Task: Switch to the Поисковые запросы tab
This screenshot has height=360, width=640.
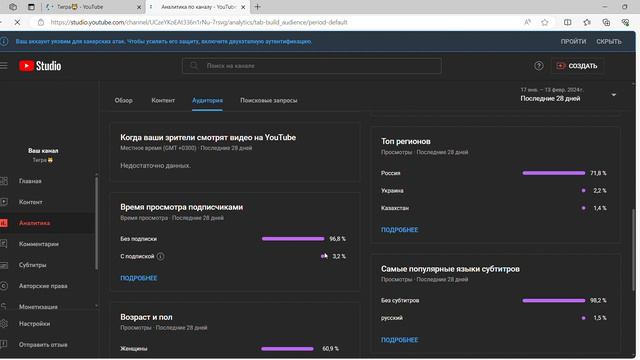Action: tap(269, 100)
